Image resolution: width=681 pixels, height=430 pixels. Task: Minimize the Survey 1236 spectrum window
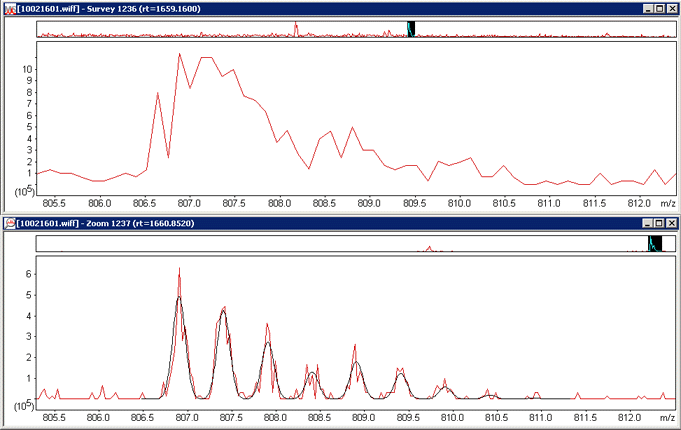[x=643, y=9]
